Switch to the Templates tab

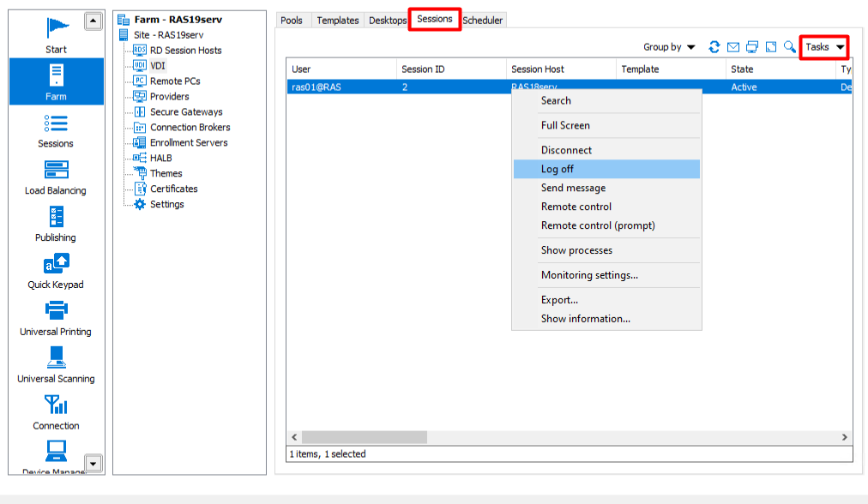click(337, 21)
